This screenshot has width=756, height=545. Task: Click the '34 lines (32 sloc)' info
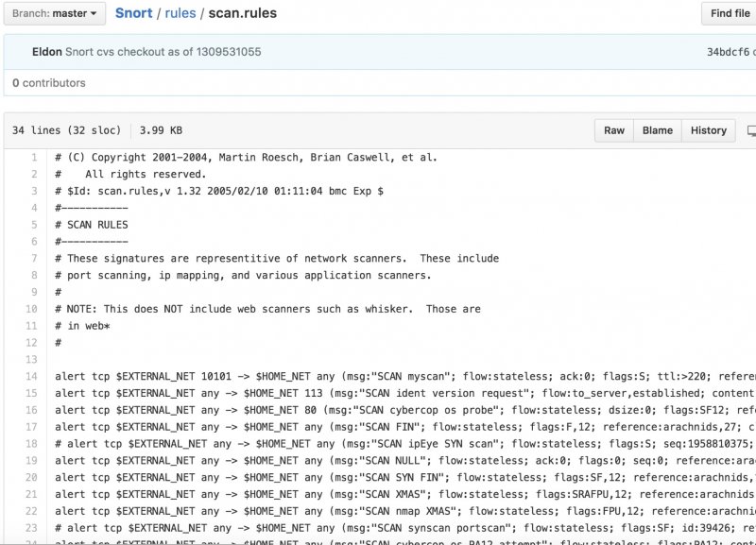click(66, 130)
